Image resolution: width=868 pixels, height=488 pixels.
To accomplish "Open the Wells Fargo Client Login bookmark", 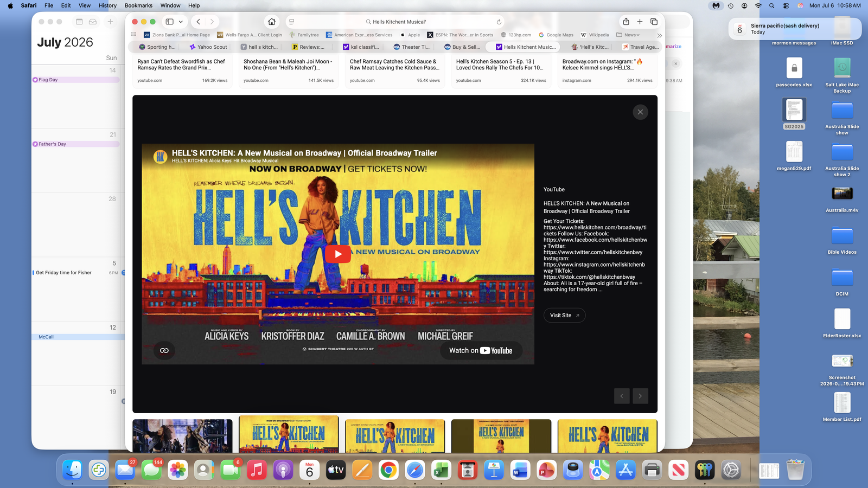I will tap(250, 35).
